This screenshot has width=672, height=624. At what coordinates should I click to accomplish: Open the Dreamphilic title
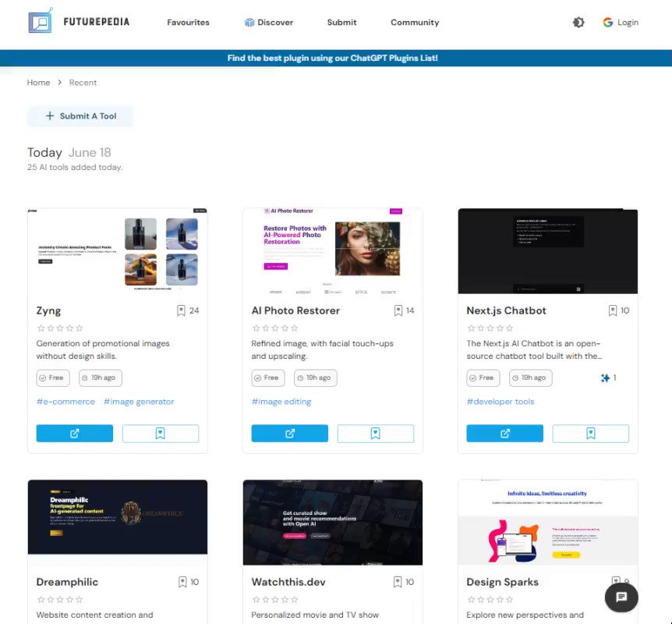67,582
